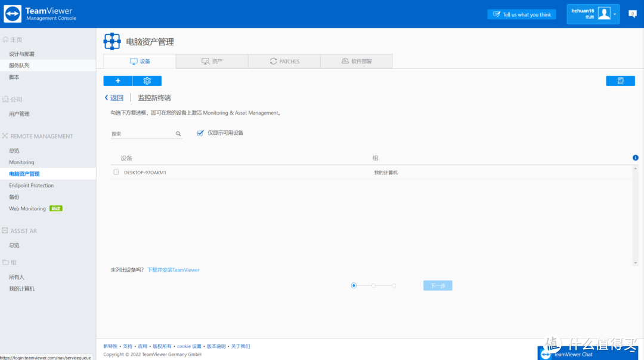Image resolution: width=644 pixels, height=360 pixels.
Task: Click the 设备 column header
Action: pyautogui.click(x=126, y=158)
